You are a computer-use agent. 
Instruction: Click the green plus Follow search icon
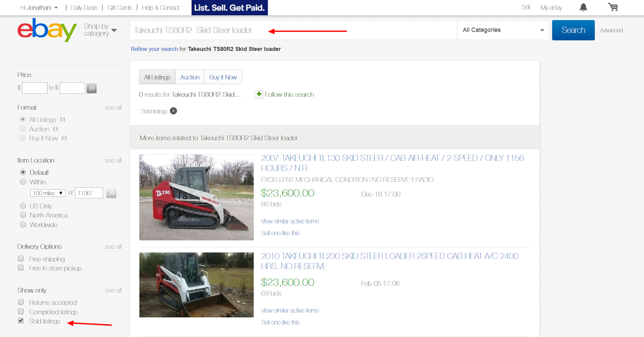pos(259,94)
